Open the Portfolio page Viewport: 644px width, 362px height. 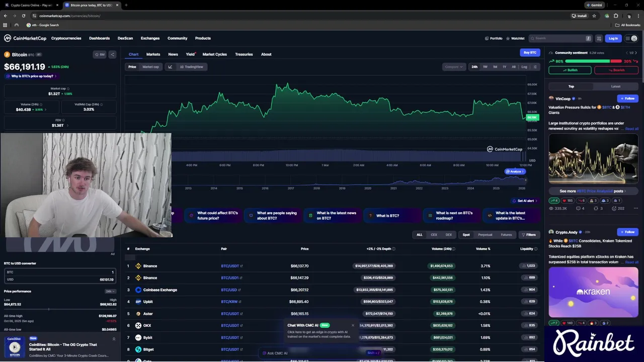494,38
